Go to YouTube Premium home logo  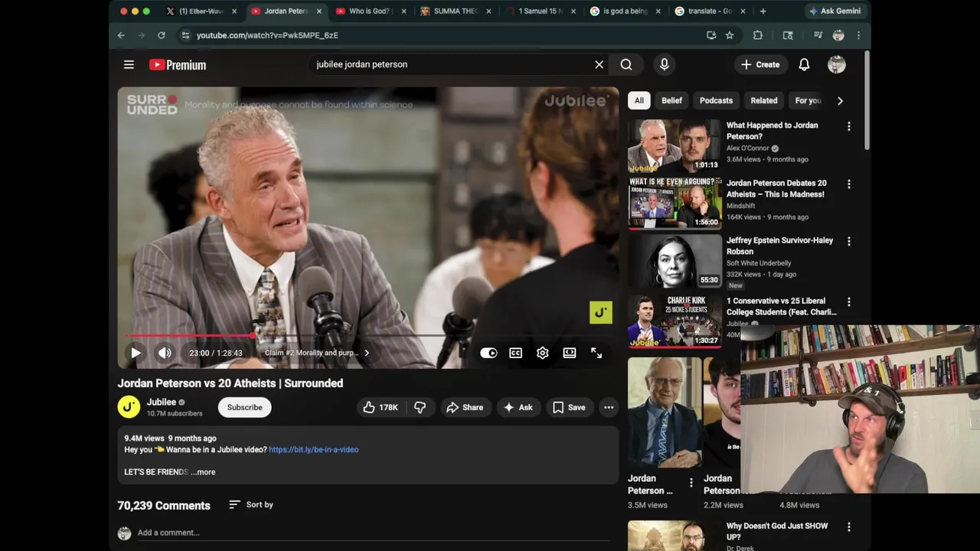(178, 65)
